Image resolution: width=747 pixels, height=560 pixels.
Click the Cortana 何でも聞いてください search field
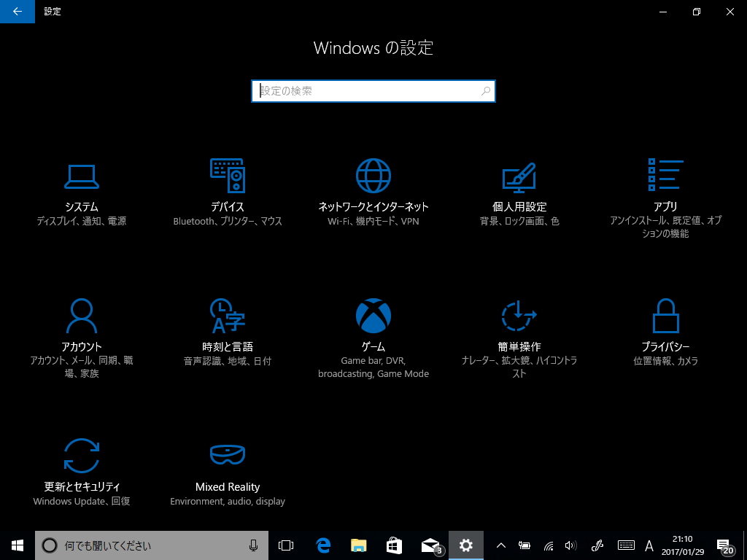152,545
